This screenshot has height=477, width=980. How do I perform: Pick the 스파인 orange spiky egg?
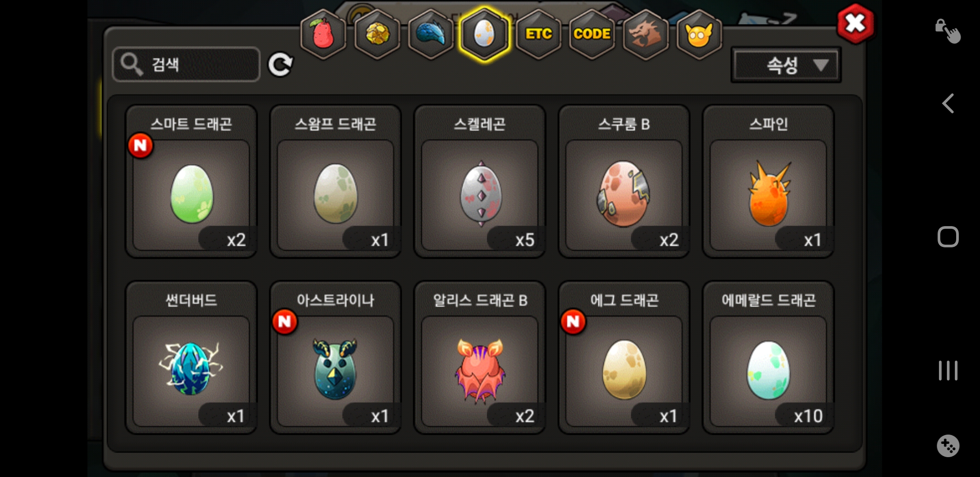(768, 182)
